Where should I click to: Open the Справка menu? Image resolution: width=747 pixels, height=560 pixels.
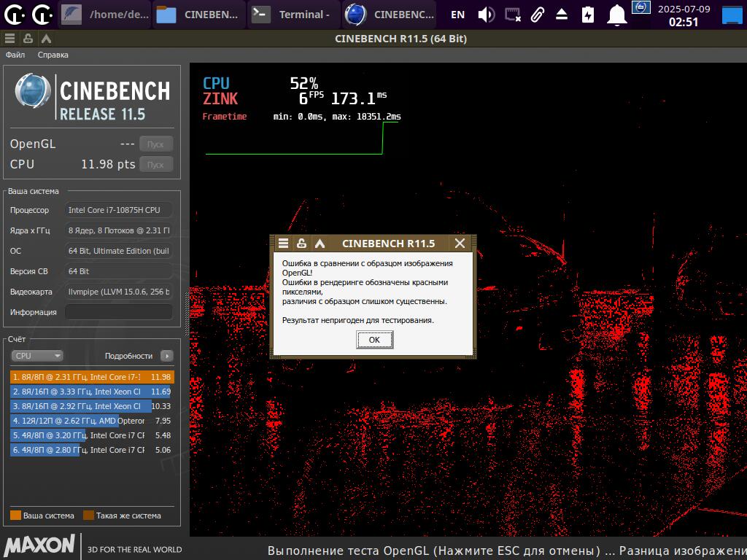click(53, 55)
